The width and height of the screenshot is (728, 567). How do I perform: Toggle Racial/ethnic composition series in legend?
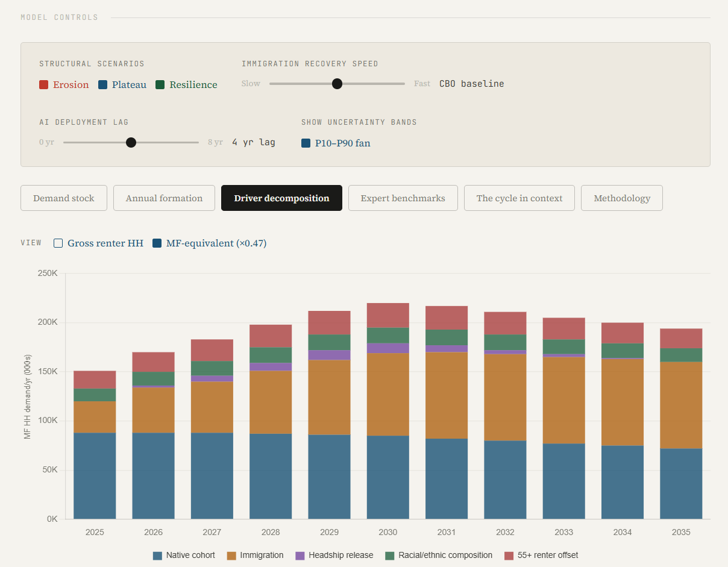tap(439, 556)
